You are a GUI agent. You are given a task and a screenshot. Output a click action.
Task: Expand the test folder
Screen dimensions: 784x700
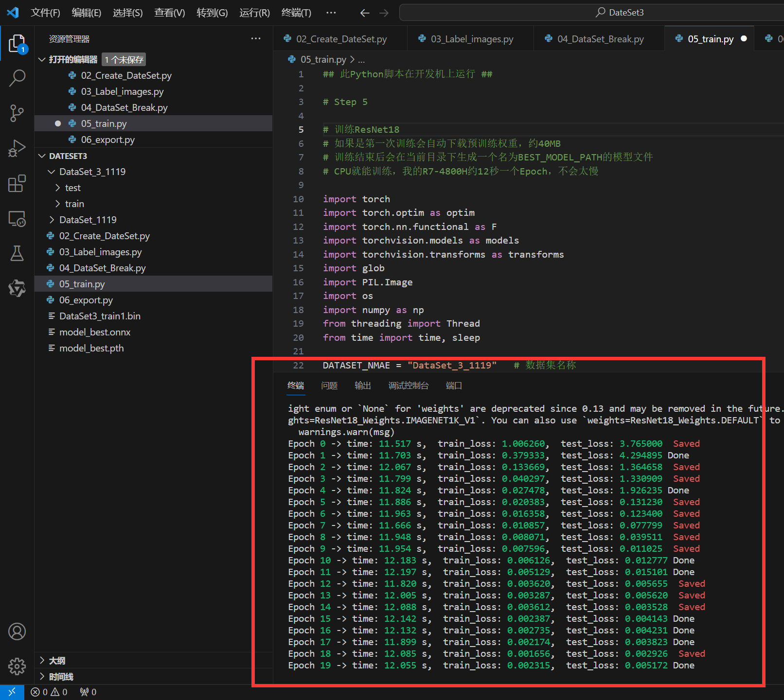point(72,188)
